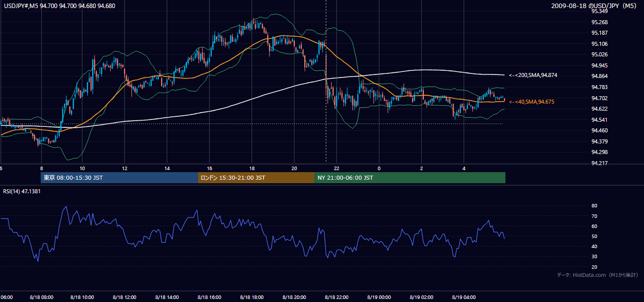Click price axis label 94.622
The width and height of the screenshot is (644, 302).
[599, 109]
